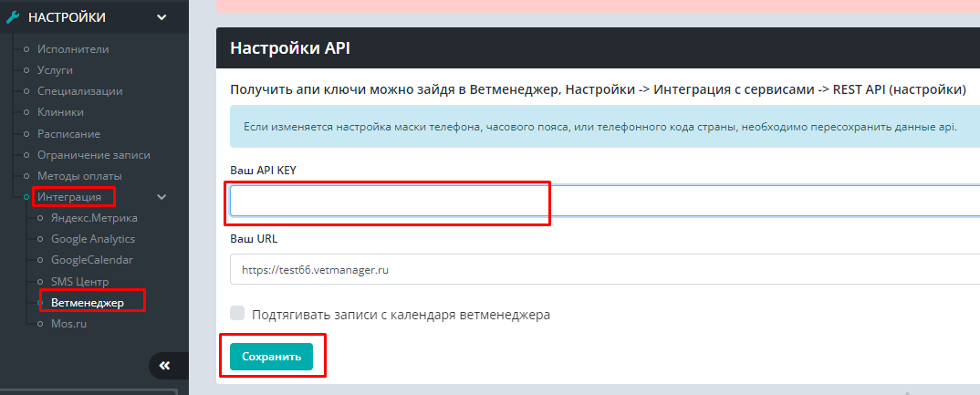
Task: Open GoogleCalendar integration
Action: pyautogui.click(x=92, y=260)
